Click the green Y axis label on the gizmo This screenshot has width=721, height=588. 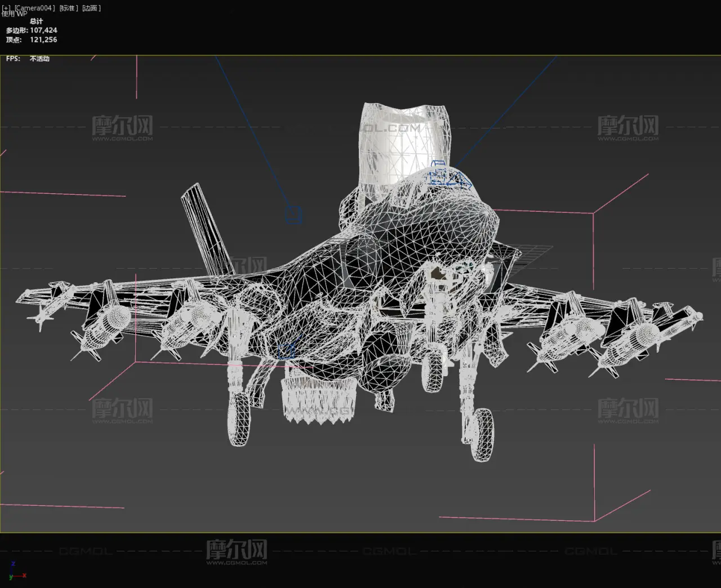11,577
